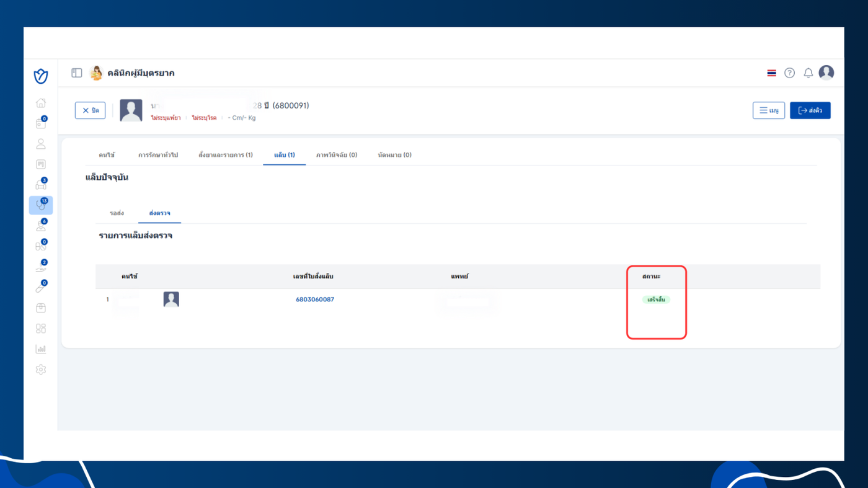
Task: Click the patient ID (6800091) text
Action: 291,105
